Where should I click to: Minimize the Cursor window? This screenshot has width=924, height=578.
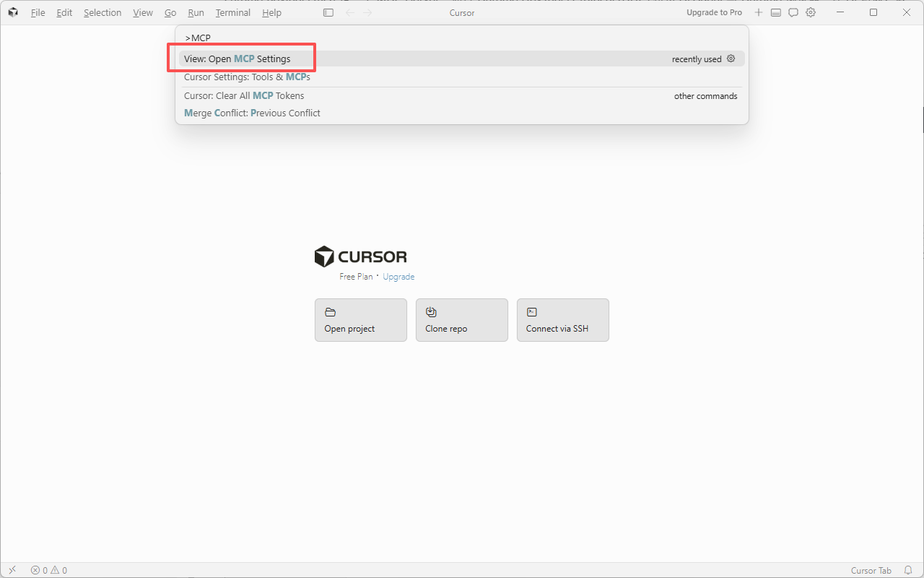click(x=840, y=12)
